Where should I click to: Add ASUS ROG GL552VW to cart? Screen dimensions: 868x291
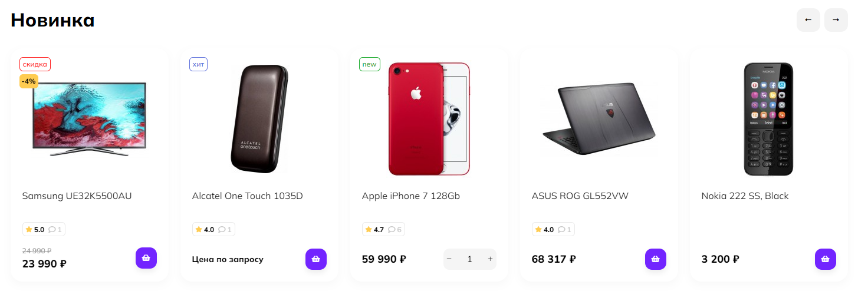point(656,259)
